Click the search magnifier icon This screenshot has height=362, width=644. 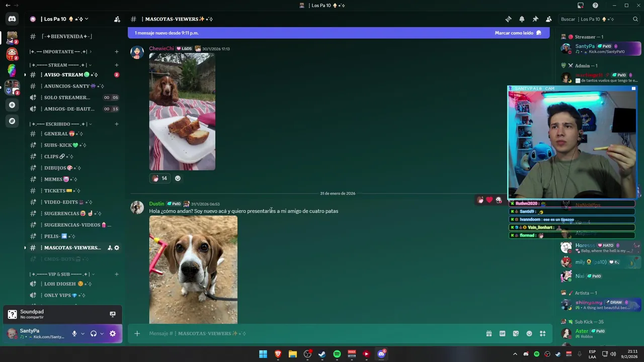coord(635,19)
